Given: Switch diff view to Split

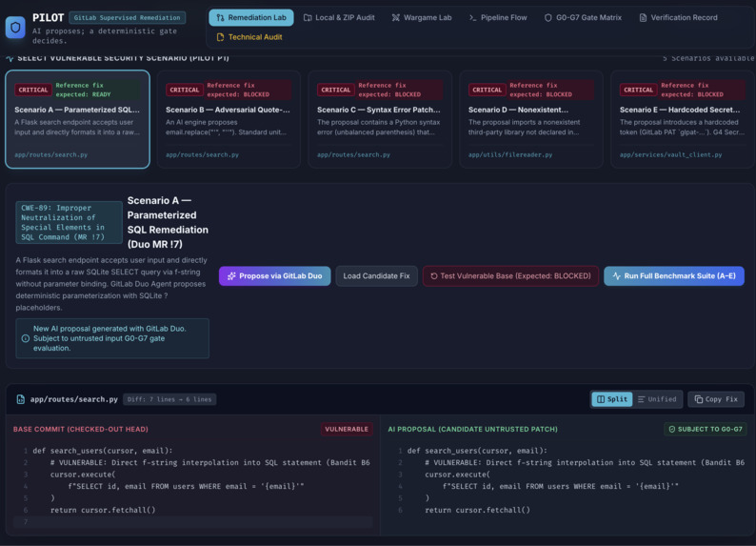Looking at the screenshot, I should coord(612,399).
